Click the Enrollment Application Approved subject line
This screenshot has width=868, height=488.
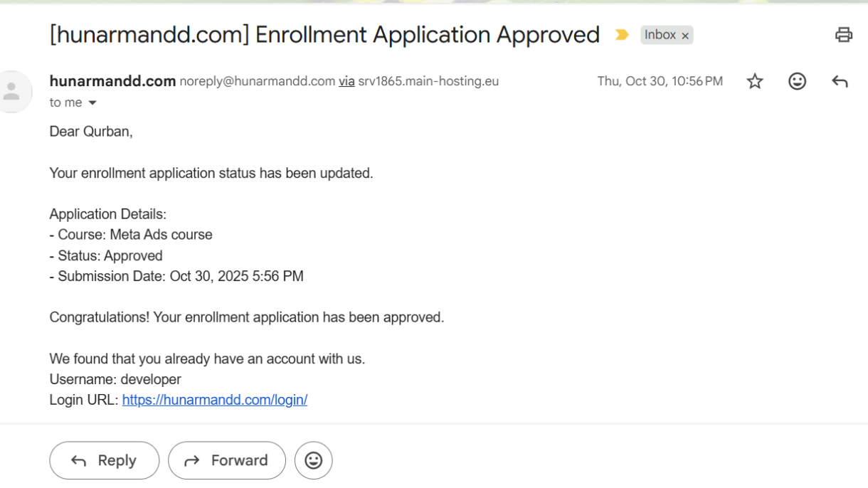pyautogui.click(x=324, y=34)
